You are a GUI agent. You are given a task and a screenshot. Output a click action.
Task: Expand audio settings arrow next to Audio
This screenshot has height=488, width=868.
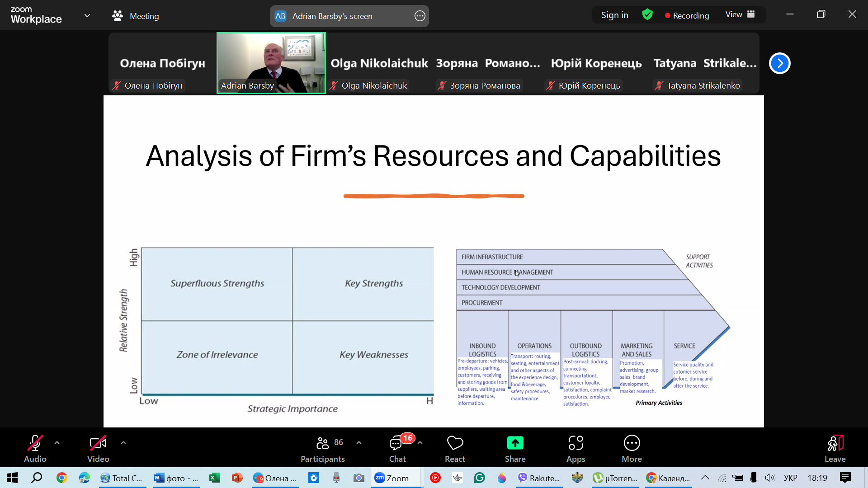pos(57,443)
